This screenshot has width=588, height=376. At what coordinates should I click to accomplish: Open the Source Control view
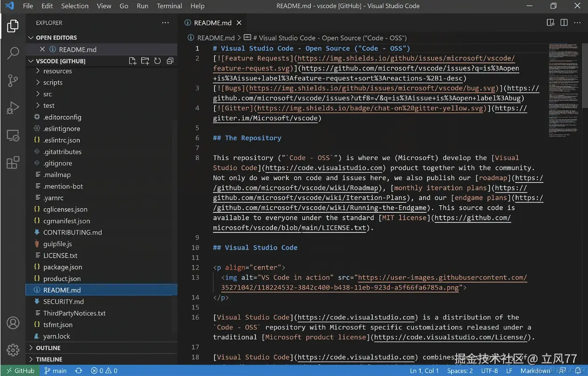pyautogui.click(x=13, y=80)
